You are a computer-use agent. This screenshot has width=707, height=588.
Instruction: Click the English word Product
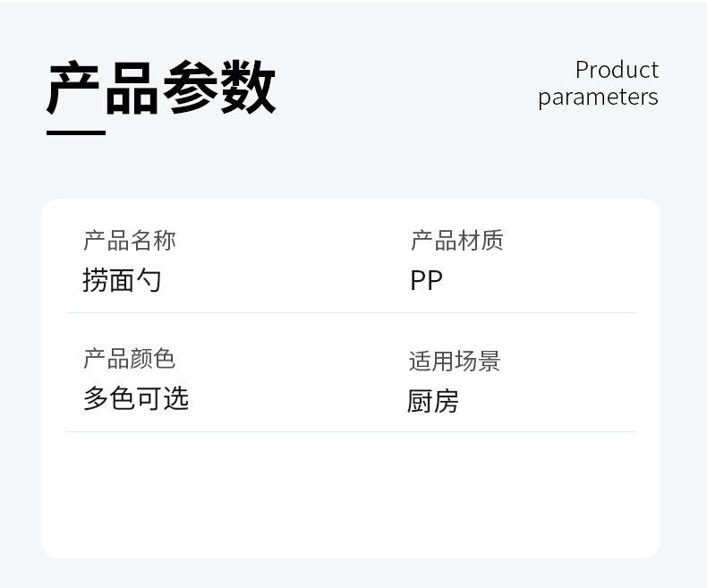point(617,71)
